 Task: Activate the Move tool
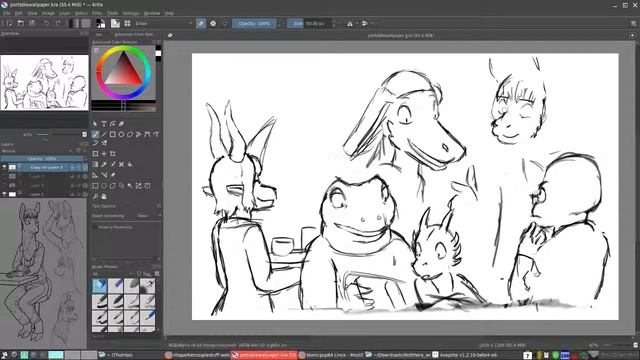[104, 154]
